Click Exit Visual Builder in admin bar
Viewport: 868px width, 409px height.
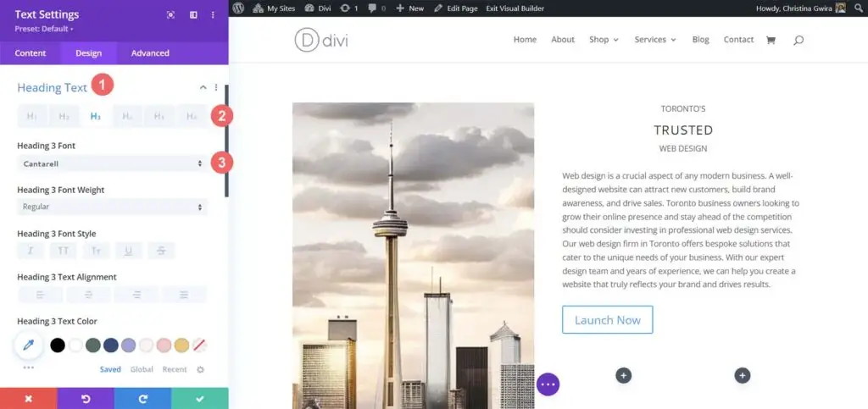point(515,8)
